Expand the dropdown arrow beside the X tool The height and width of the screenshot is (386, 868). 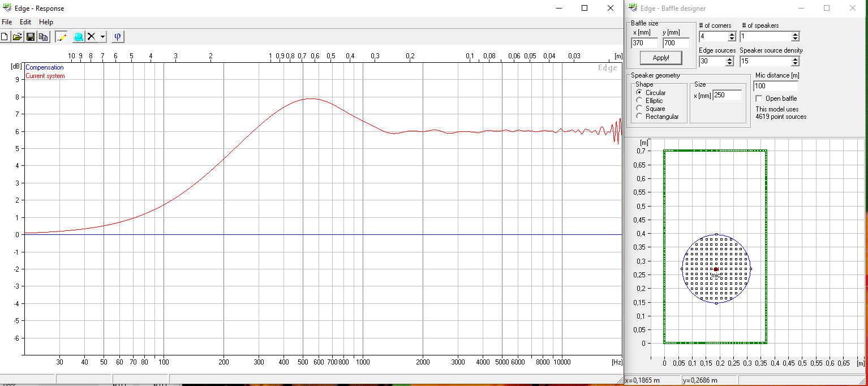click(x=102, y=37)
